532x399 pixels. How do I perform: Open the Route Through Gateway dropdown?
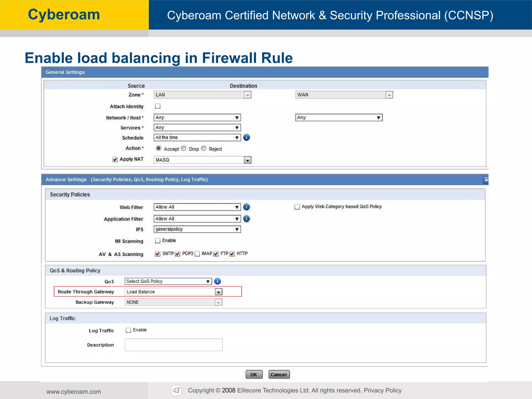(174, 292)
